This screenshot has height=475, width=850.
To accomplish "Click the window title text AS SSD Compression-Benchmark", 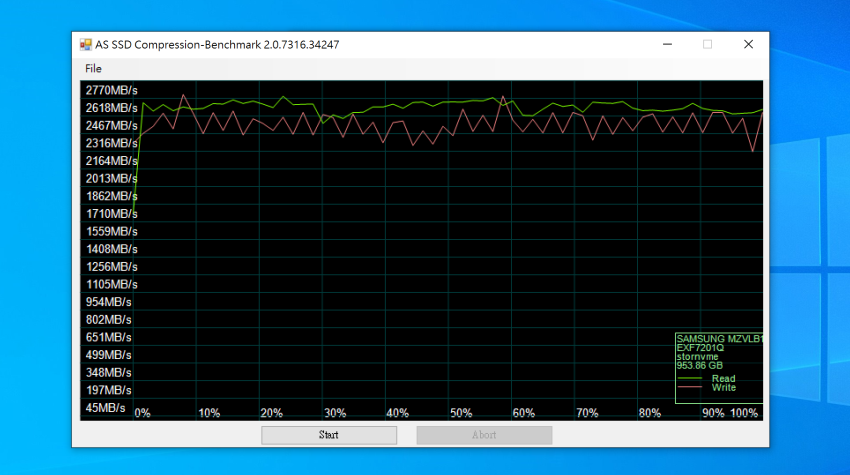I will 217,44.
